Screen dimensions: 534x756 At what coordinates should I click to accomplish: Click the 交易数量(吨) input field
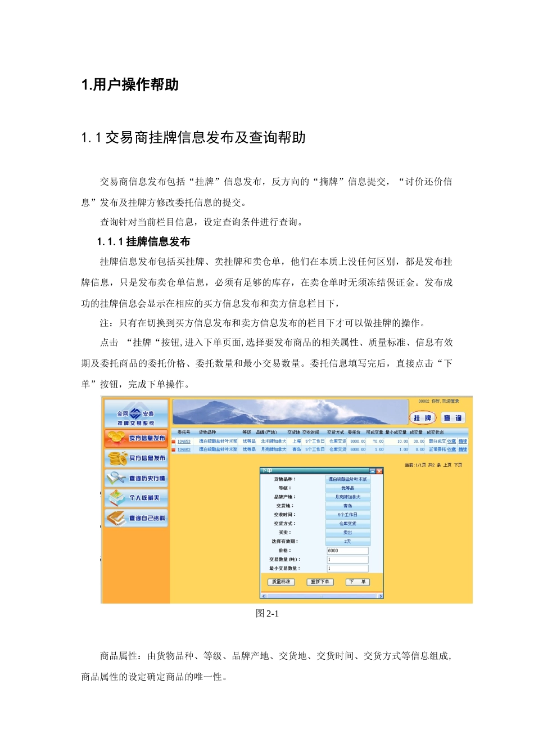[348, 560]
